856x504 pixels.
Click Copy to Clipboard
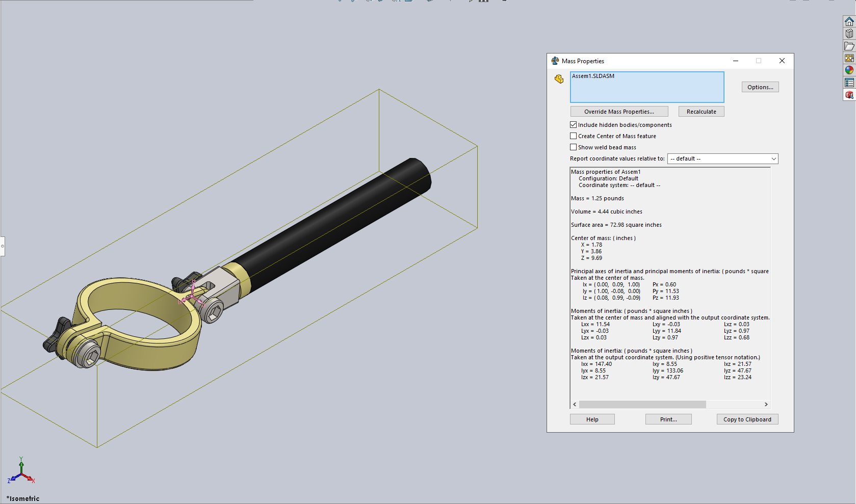coord(747,419)
